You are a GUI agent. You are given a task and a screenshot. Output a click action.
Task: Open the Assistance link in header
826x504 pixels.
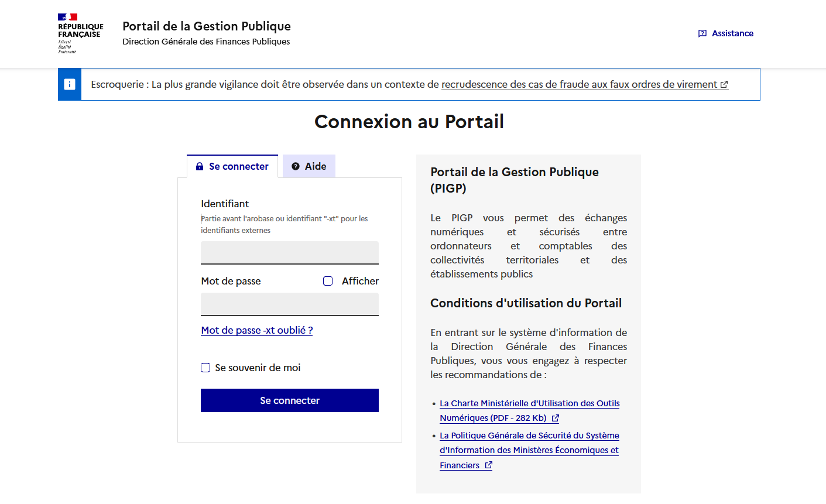pos(732,33)
